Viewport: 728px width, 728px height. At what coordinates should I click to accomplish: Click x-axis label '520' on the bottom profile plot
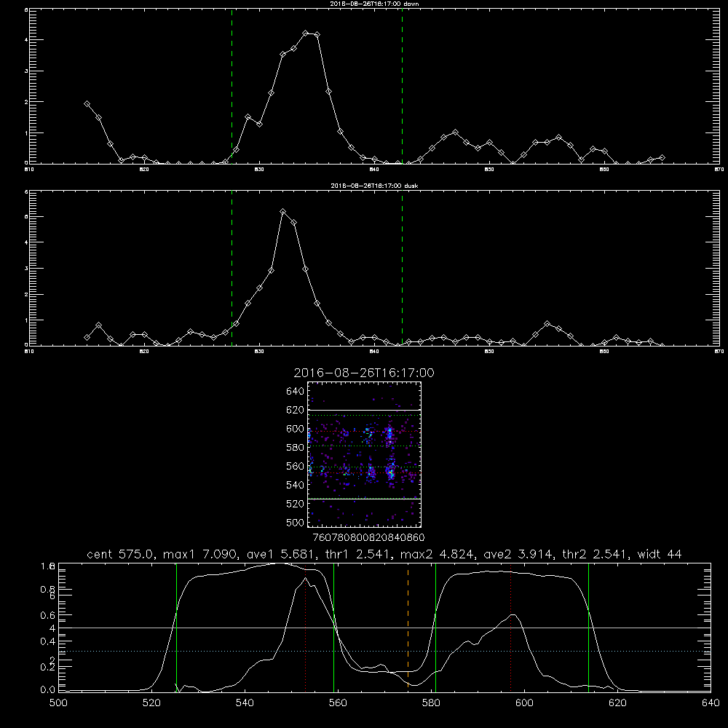pyautogui.click(x=151, y=703)
